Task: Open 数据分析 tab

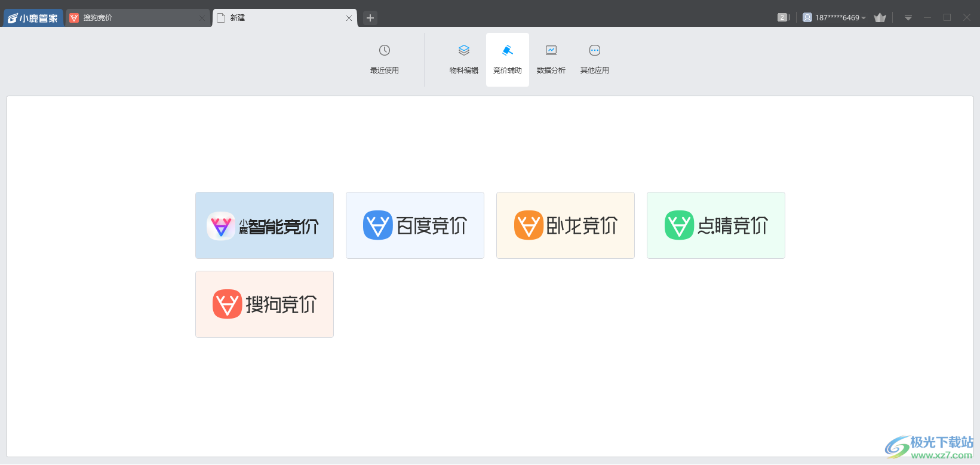Action: [551, 60]
